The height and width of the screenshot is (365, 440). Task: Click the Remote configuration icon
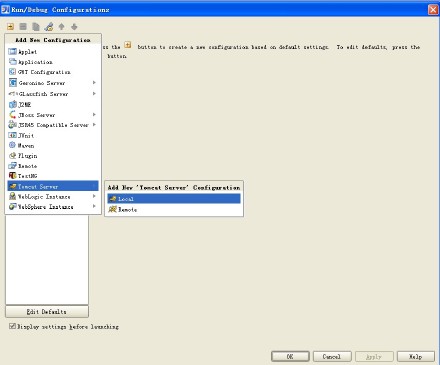point(13,166)
